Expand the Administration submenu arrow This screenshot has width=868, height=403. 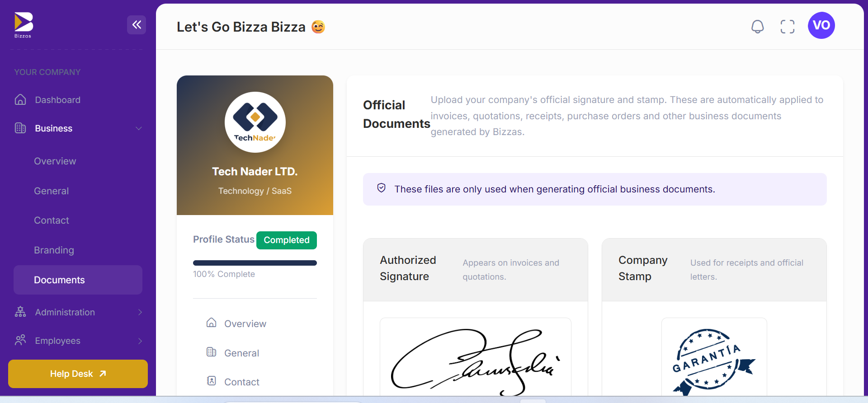coord(140,312)
